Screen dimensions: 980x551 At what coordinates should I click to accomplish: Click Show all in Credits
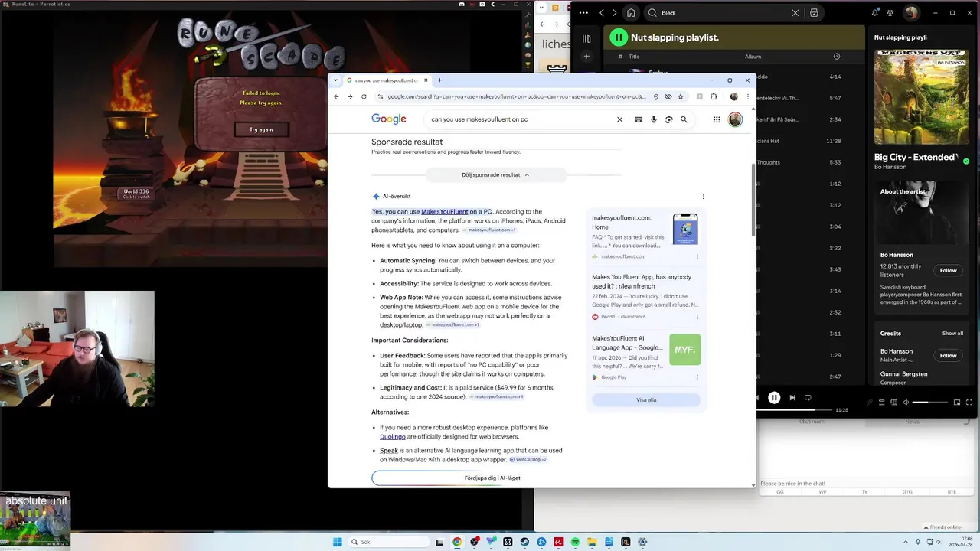click(x=952, y=334)
